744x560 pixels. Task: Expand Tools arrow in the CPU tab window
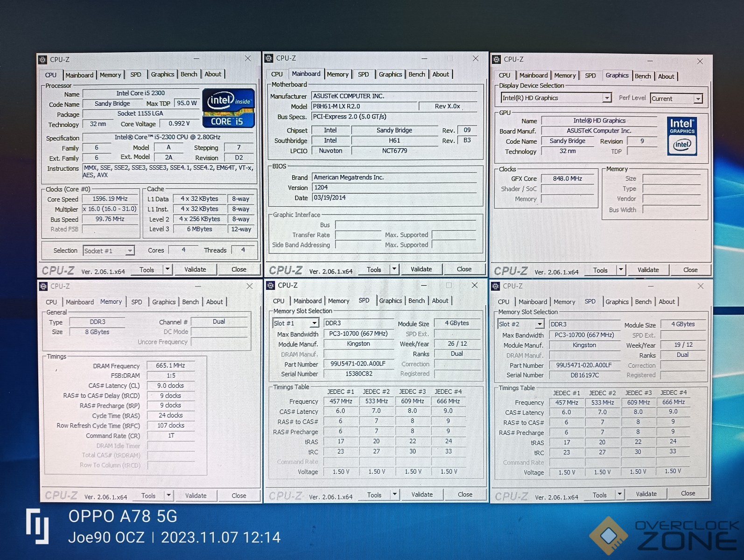[167, 269]
